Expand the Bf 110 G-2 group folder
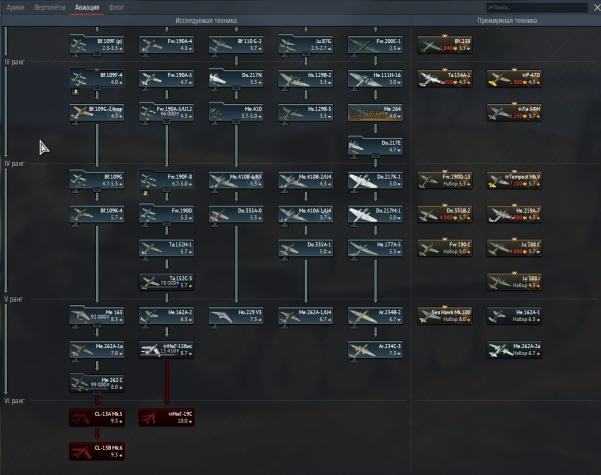 point(236,44)
